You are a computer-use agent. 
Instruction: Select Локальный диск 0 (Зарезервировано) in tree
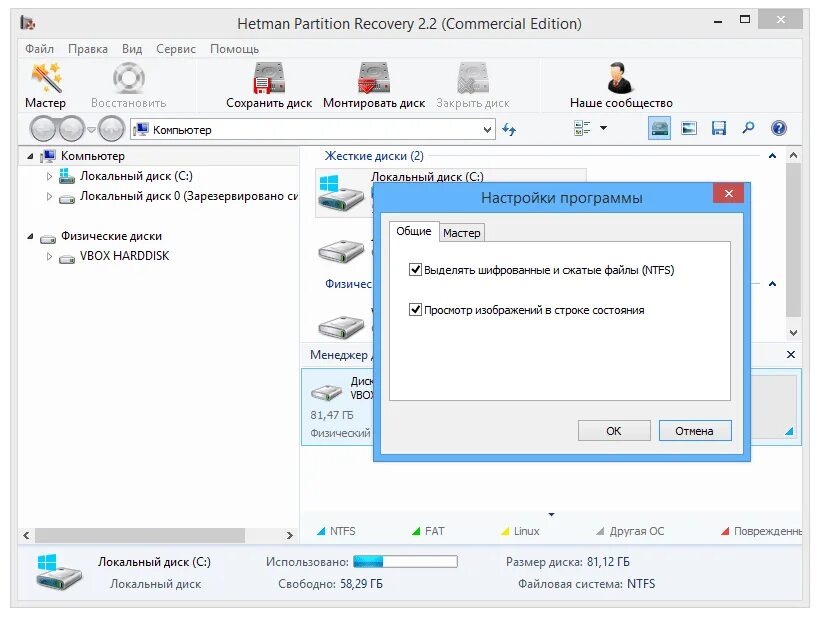189,196
